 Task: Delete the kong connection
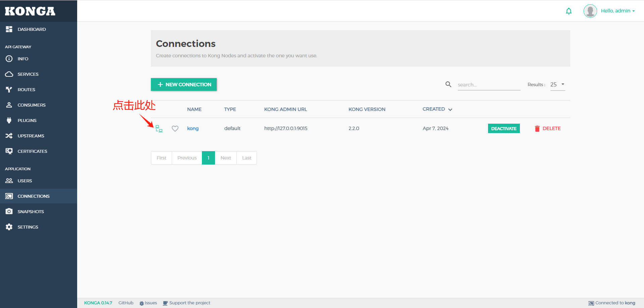coord(547,128)
